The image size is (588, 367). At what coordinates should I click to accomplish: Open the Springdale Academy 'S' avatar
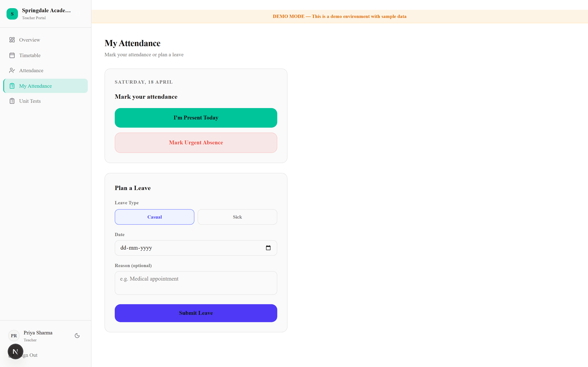click(x=12, y=14)
